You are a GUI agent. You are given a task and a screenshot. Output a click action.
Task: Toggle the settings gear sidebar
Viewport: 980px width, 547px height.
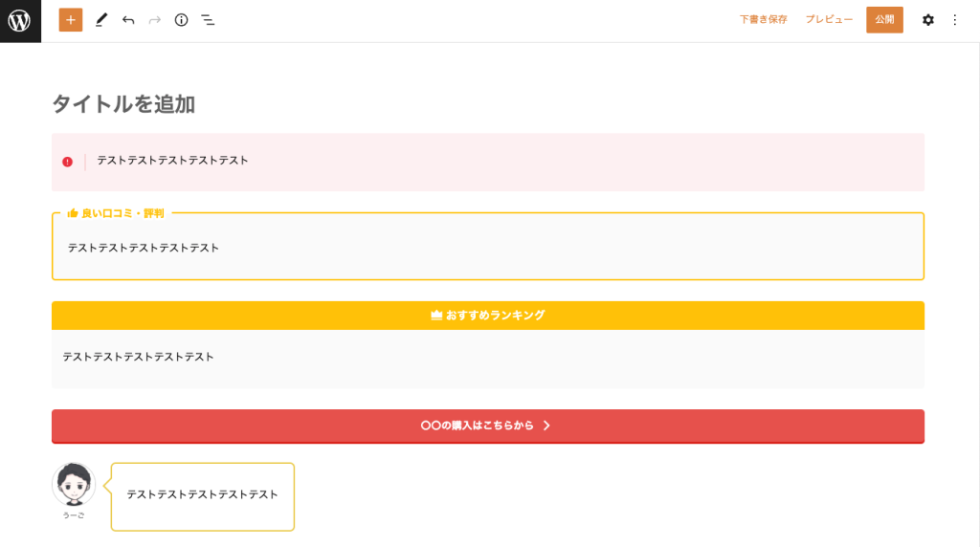928,20
